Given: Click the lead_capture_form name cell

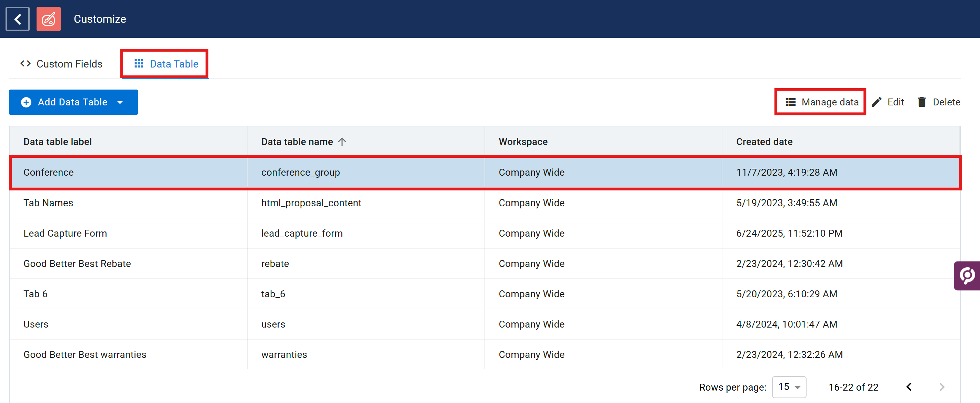Looking at the screenshot, I should 302,233.
